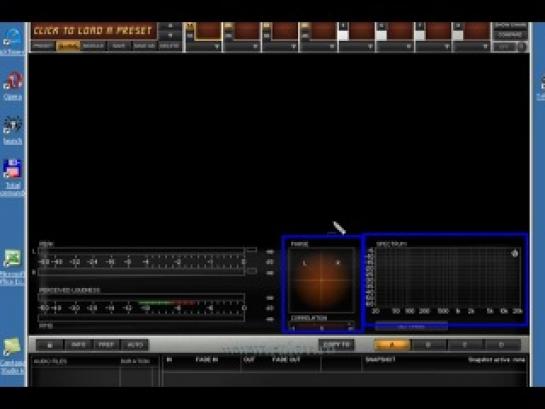Screen dimensions: 545x409
Task: Switch to snapshot A tab
Action: pyautogui.click(x=392, y=345)
